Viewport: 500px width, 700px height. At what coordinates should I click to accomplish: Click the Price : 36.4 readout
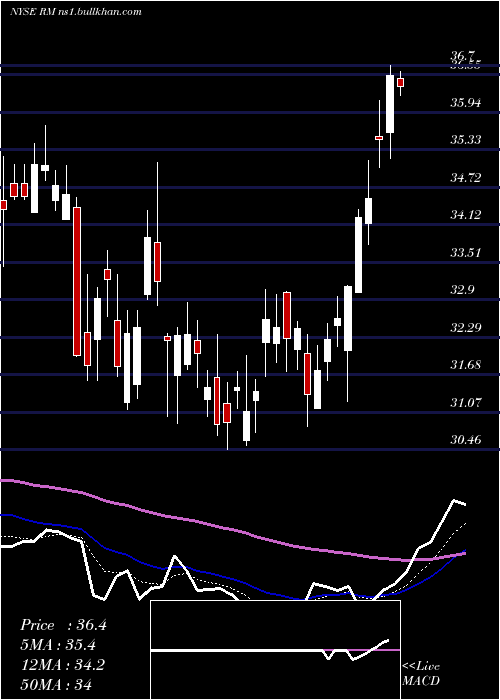tap(63, 625)
